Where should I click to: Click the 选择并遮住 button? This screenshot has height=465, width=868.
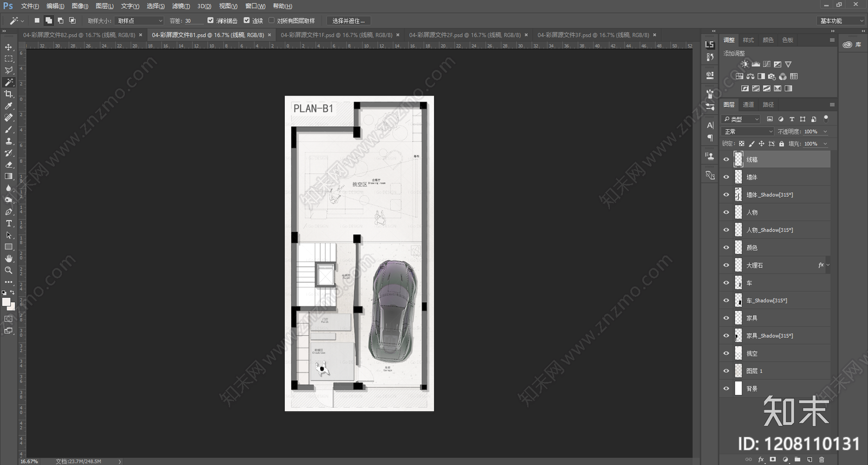click(348, 21)
